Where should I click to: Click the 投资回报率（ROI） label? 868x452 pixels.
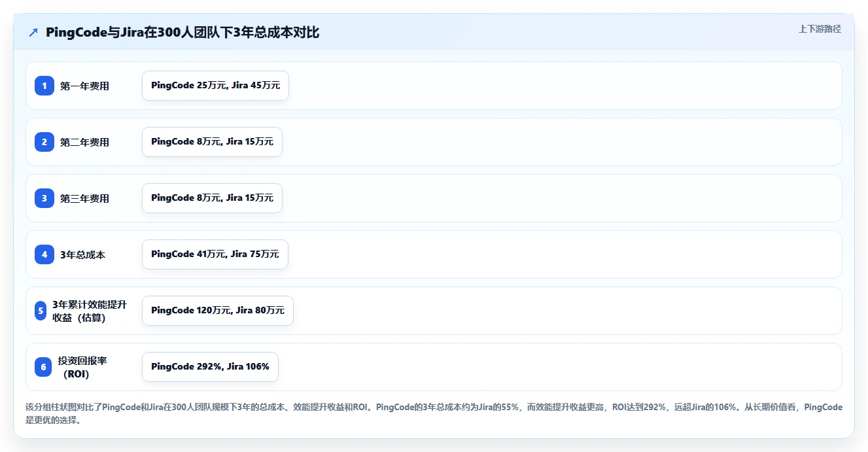click(x=82, y=367)
